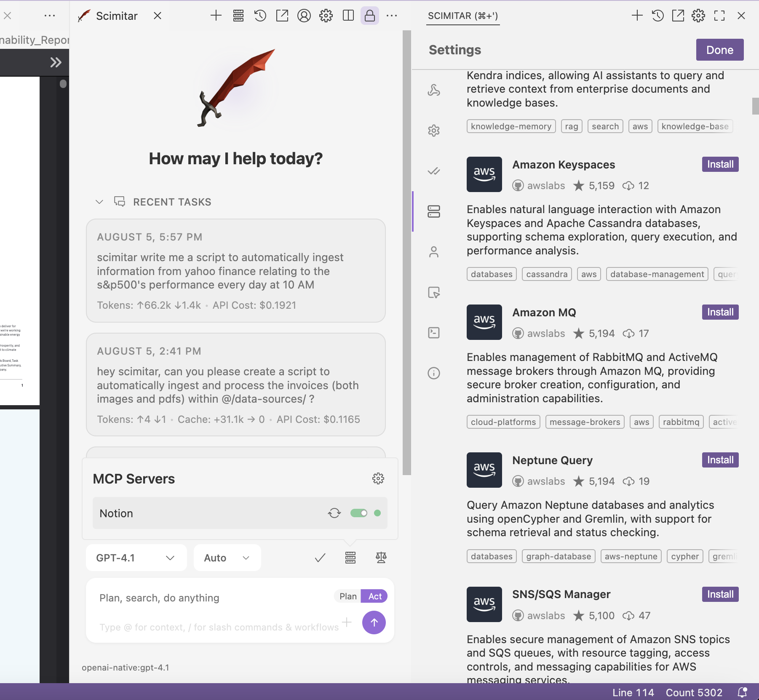This screenshot has height=700, width=759.
Task: Open the GPT-4.1 model dropdown
Action: click(136, 558)
